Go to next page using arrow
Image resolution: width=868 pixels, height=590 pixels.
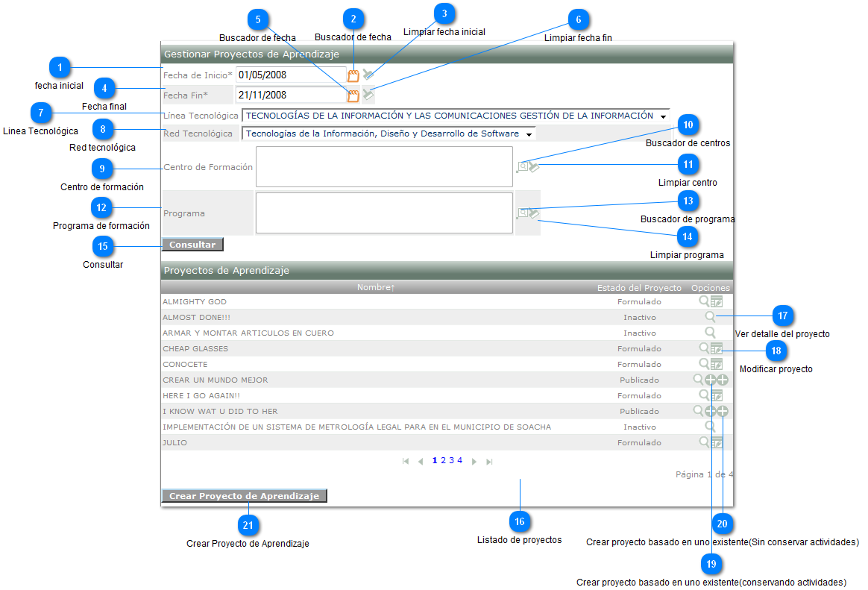[474, 462]
